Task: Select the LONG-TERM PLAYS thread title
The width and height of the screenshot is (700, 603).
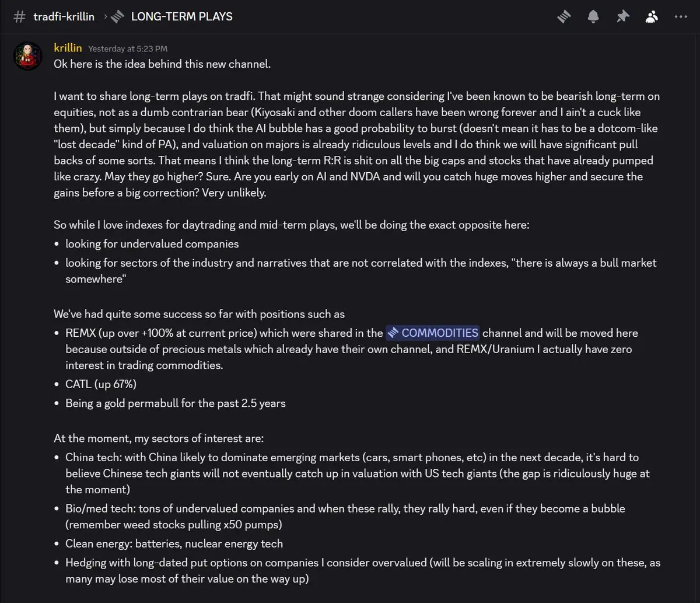Action: (x=181, y=16)
